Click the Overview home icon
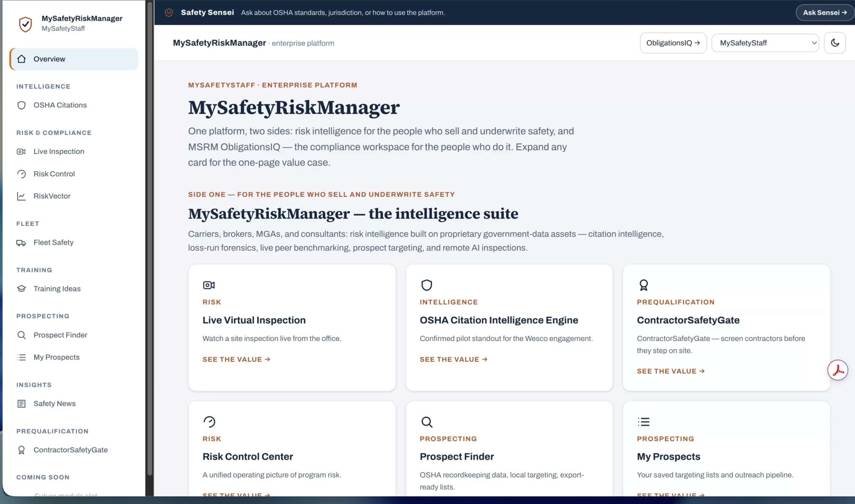 click(21, 59)
